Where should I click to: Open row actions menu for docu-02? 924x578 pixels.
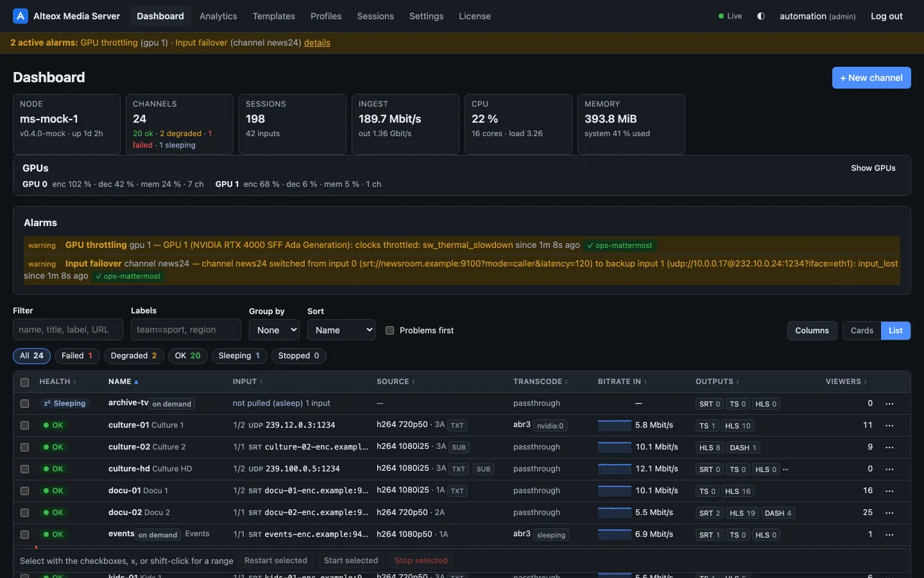[x=889, y=513]
